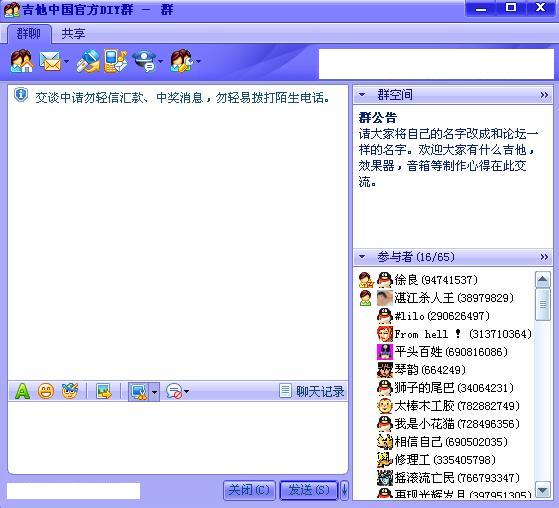Click the screen capture icon
Viewport: 559px width, 508px height.
tap(139, 391)
